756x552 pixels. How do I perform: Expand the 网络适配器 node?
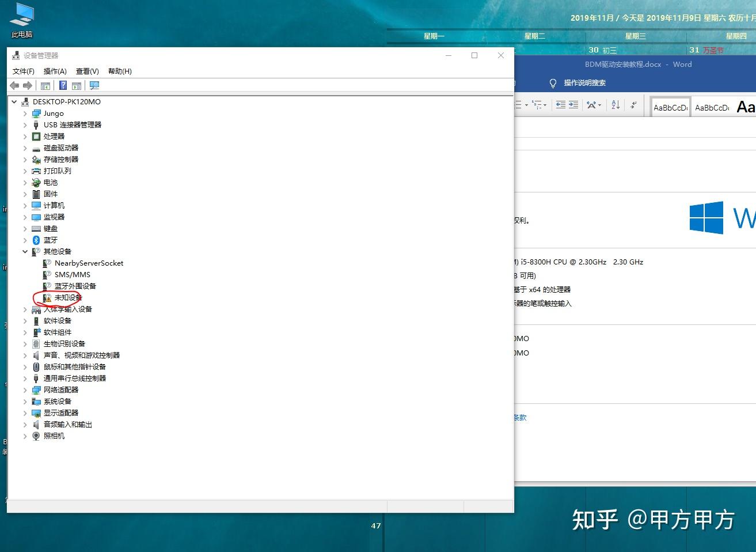[25, 390]
